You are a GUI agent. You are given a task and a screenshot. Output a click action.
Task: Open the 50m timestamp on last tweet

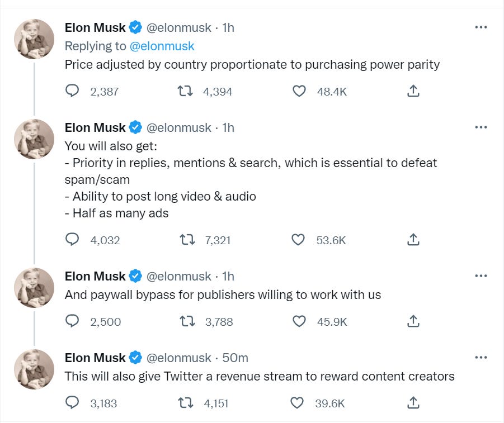pyautogui.click(x=235, y=358)
